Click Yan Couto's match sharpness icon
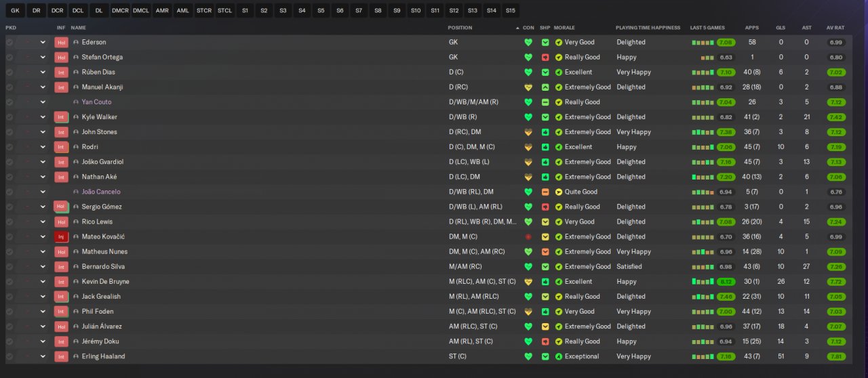 pos(545,102)
